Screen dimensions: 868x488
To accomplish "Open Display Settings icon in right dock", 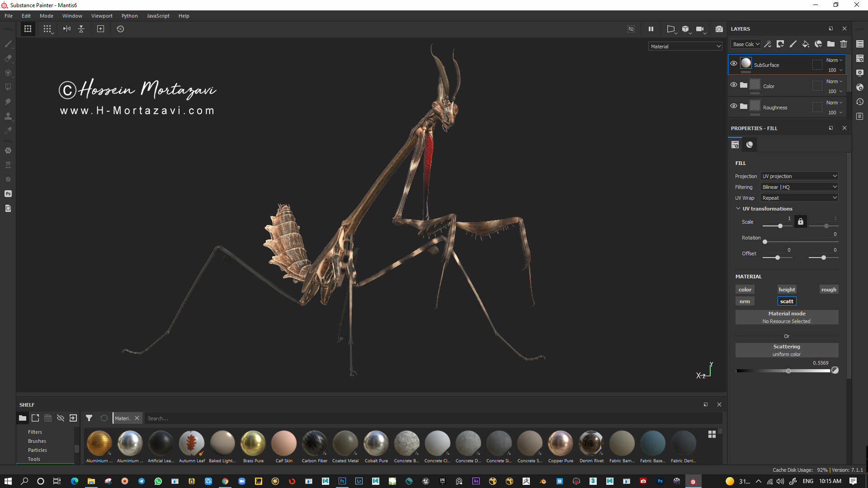I will click(x=860, y=73).
